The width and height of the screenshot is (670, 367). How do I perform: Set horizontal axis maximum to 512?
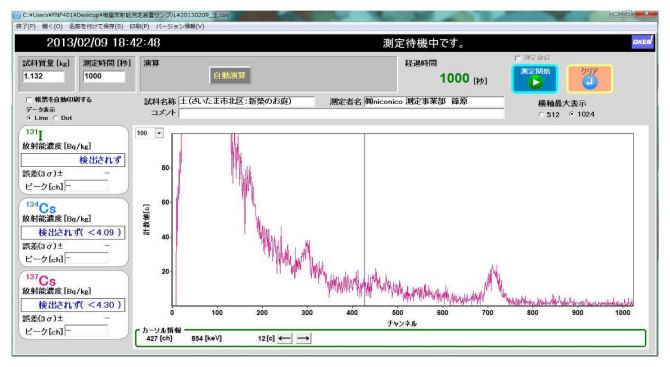click(x=542, y=115)
